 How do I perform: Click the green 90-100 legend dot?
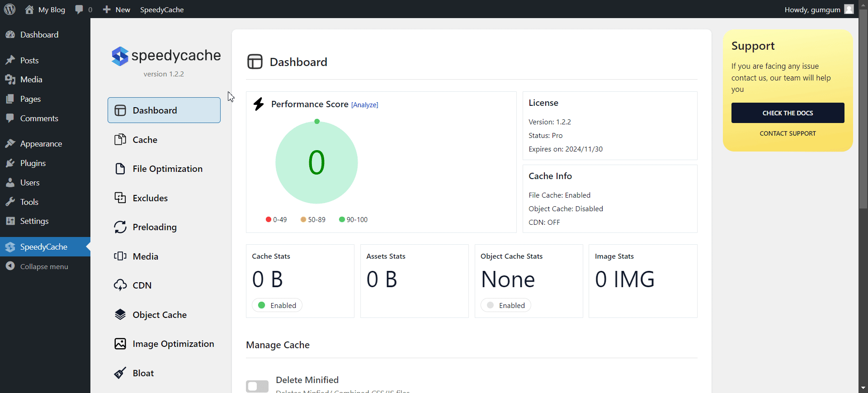(x=342, y=219)
